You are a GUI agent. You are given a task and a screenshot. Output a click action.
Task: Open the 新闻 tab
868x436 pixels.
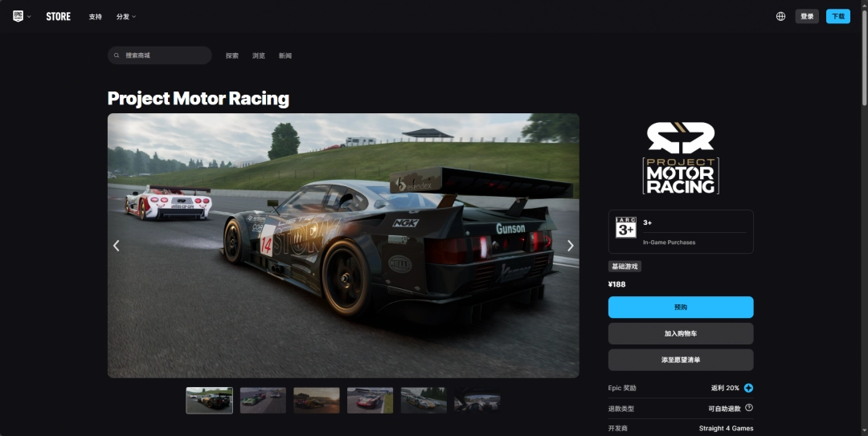pyautogui.click(x=285, y=55)
